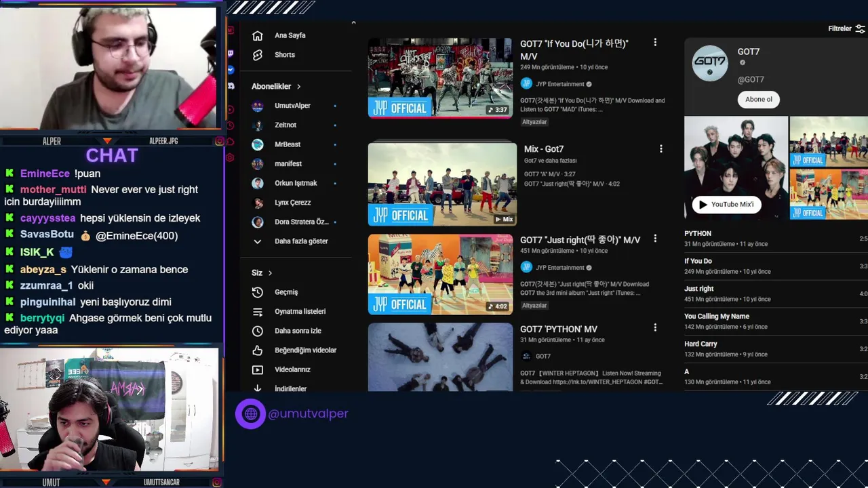Open UmutvAlper channel avatar in subscriptions
This screenshot has height=488, width=868.
258,106
